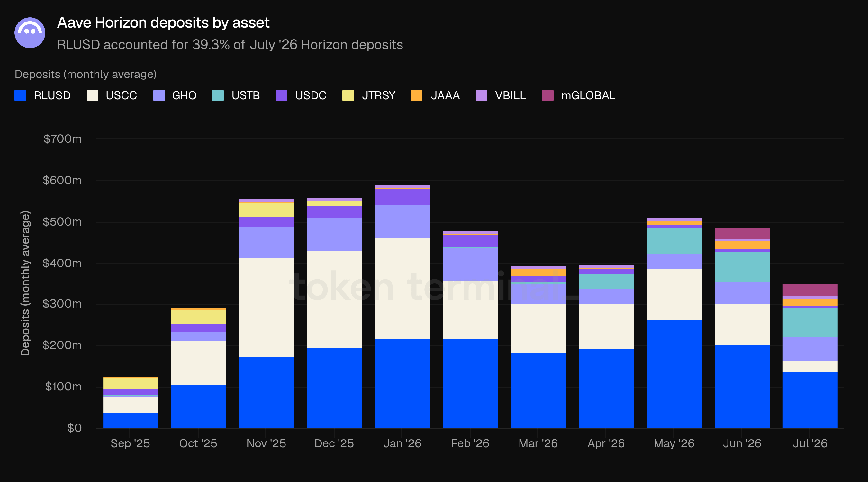
Task: Select the USTB teal segment of May '26 bar
Action: [674, 242]
